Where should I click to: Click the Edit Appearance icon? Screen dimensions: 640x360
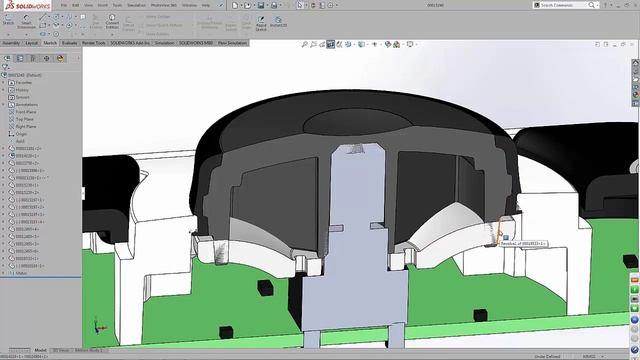click(x=388, y=44)
